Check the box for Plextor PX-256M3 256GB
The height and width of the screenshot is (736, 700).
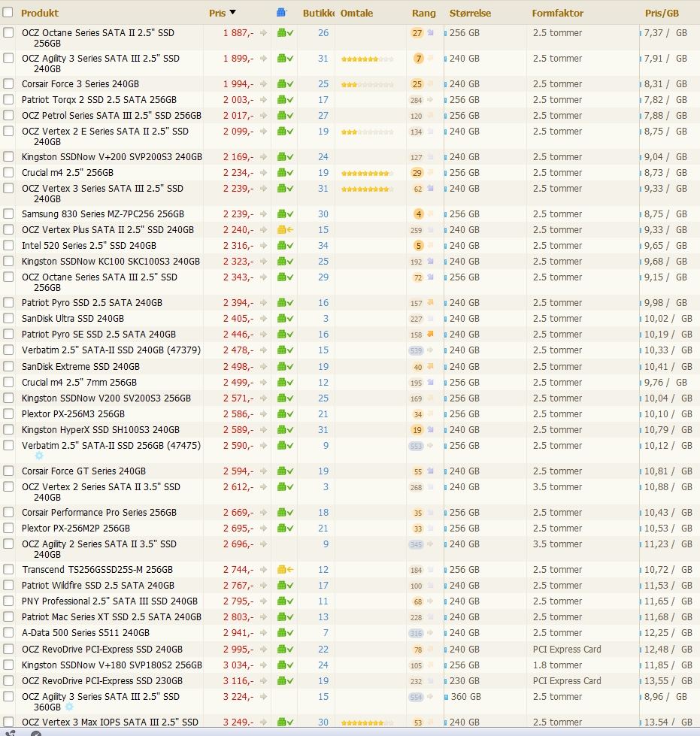pos(8,413)
